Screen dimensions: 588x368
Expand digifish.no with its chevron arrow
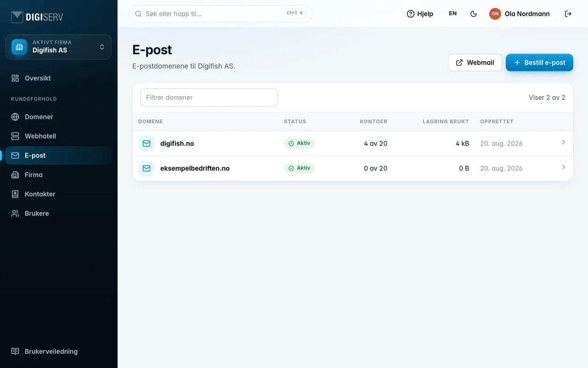click(x=564, y=143)
